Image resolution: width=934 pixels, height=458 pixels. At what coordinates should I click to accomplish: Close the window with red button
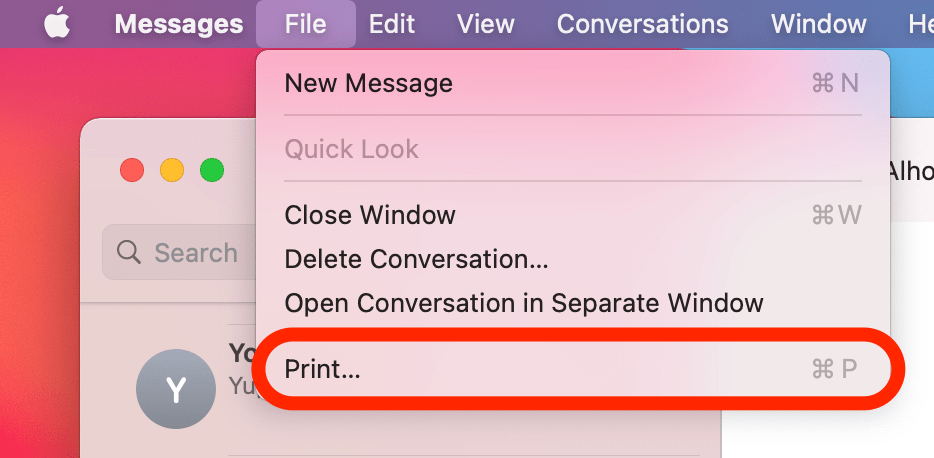tap(131, 170)
